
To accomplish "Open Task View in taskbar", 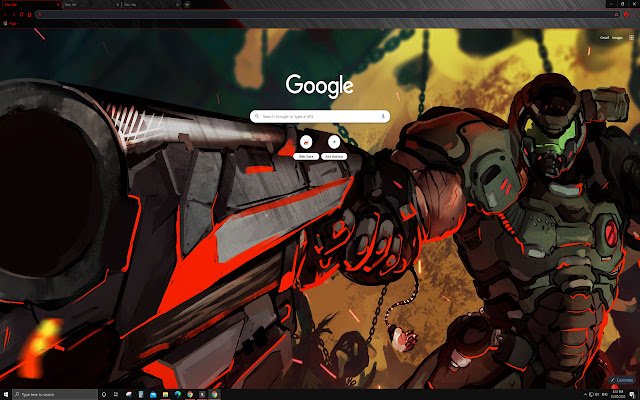I will coord(116,394).
